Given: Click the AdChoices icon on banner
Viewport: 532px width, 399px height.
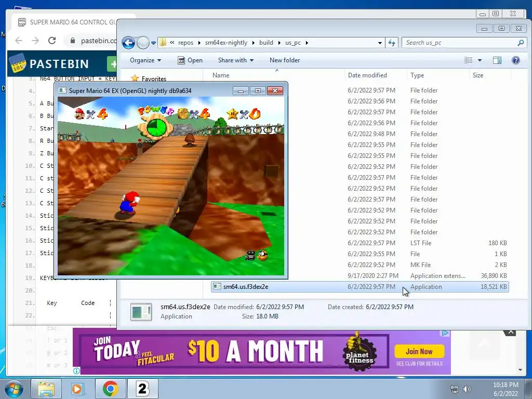Looking at the screenshot, I should (445, 334).
